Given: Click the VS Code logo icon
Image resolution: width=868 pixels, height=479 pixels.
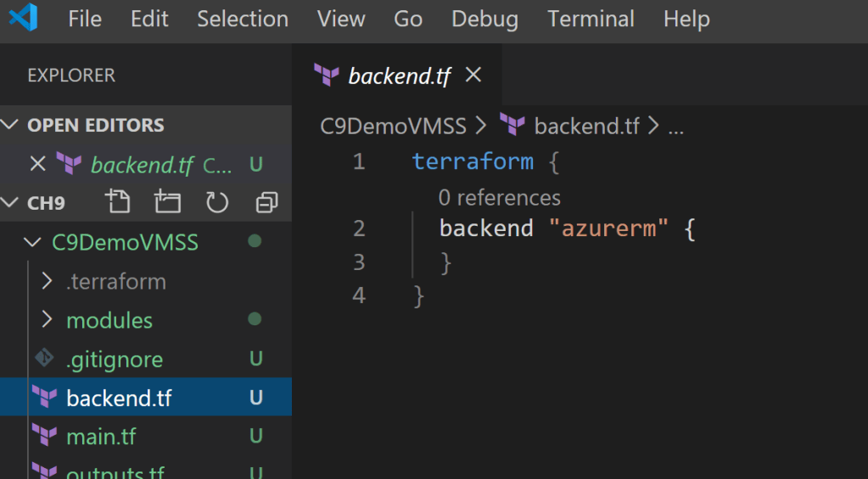Looking at the screenshot, I should (x=25, y=19).
